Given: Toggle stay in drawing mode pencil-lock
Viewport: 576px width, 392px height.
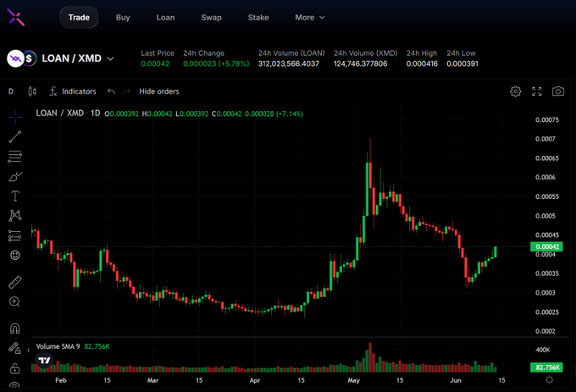Looking at the screenshot, I should point(14,348).
